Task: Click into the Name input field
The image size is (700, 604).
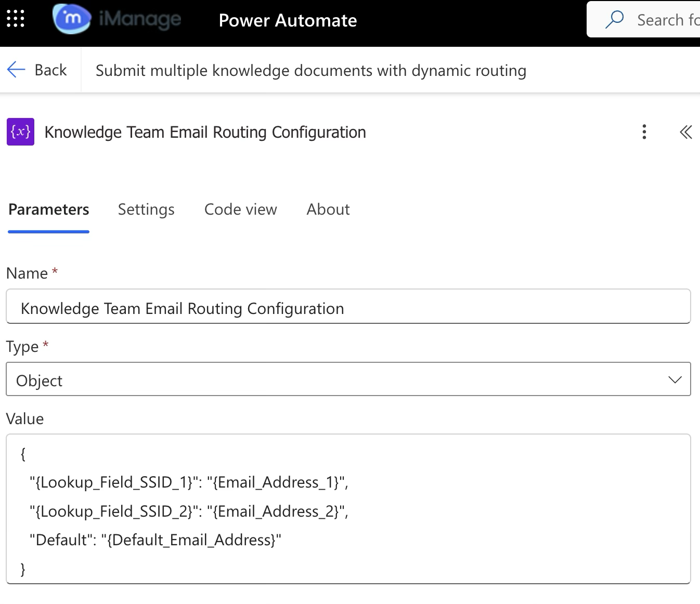Action: (x=348, y=307)
